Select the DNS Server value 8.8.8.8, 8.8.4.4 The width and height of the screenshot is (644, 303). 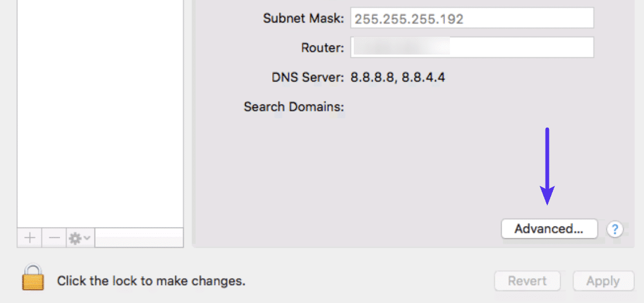coord(398,77)
